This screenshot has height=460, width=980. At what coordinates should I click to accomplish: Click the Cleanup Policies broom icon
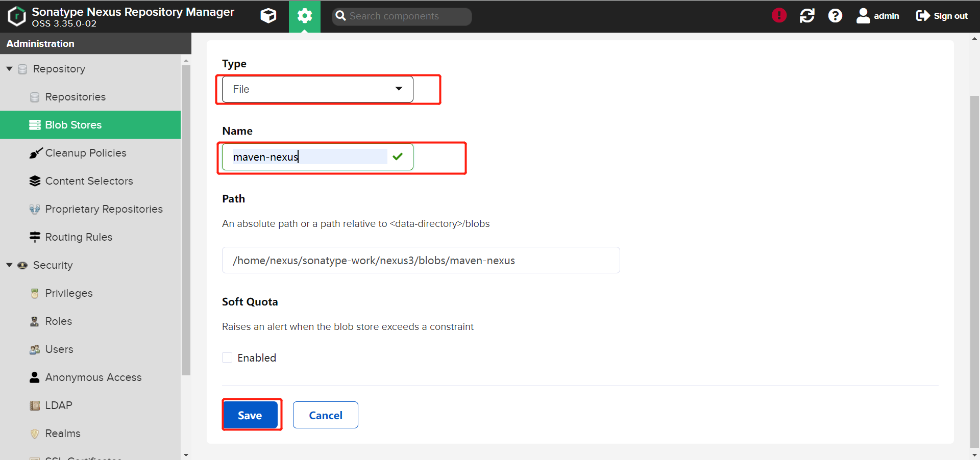coord(35,153)
